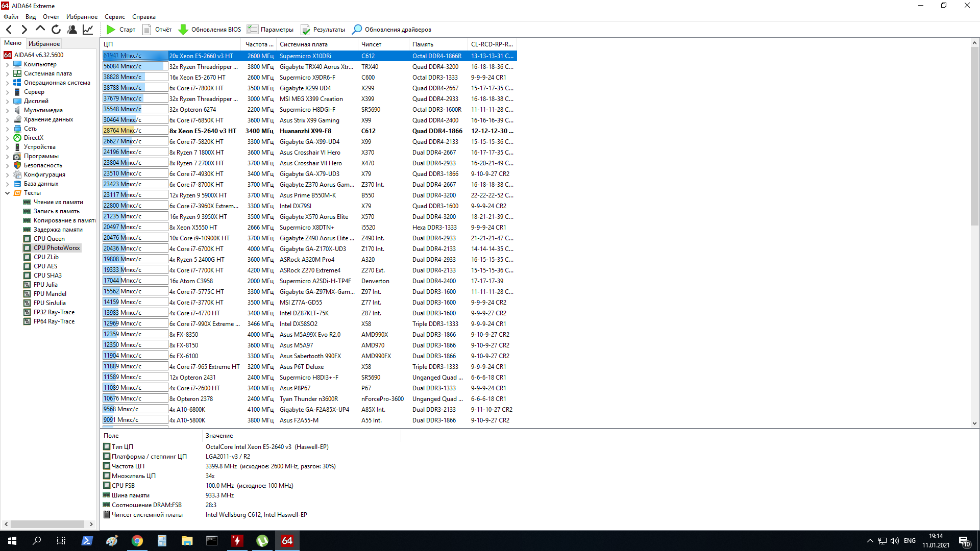Open Parameters toolbar button
980x551 pixels.
[271, 30]
